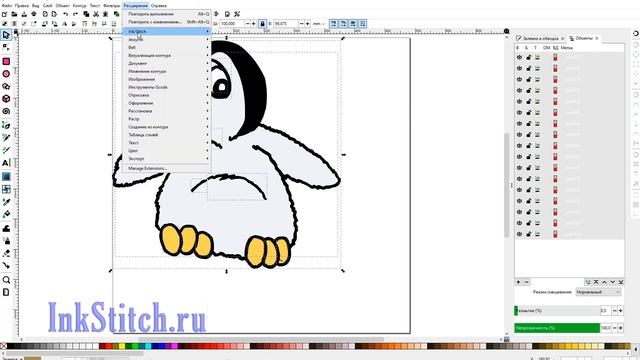The height and width of the screenshot is (360, 640).
Task: Select the Node edit tool
Action: point(6,48)
